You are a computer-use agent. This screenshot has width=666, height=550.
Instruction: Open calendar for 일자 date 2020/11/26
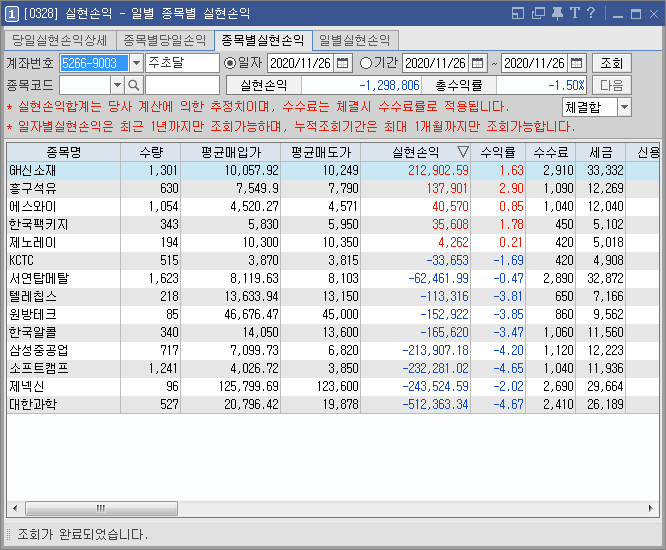[342, 63]
